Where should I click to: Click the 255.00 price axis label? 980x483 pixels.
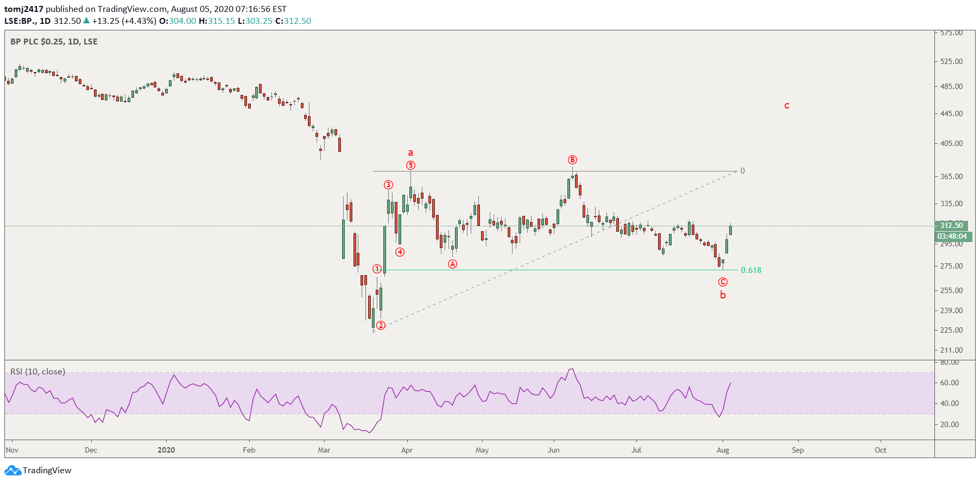[952, 291]
